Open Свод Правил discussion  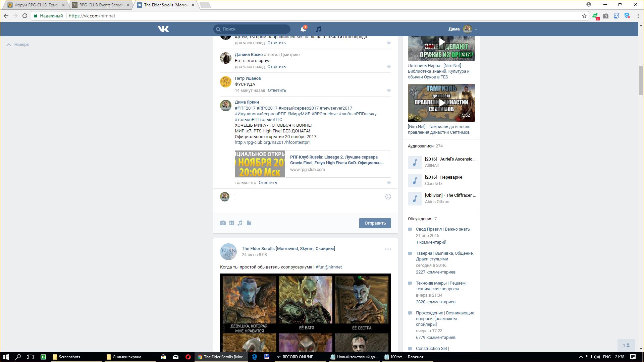pyautogui.click(x=443, y=229)
